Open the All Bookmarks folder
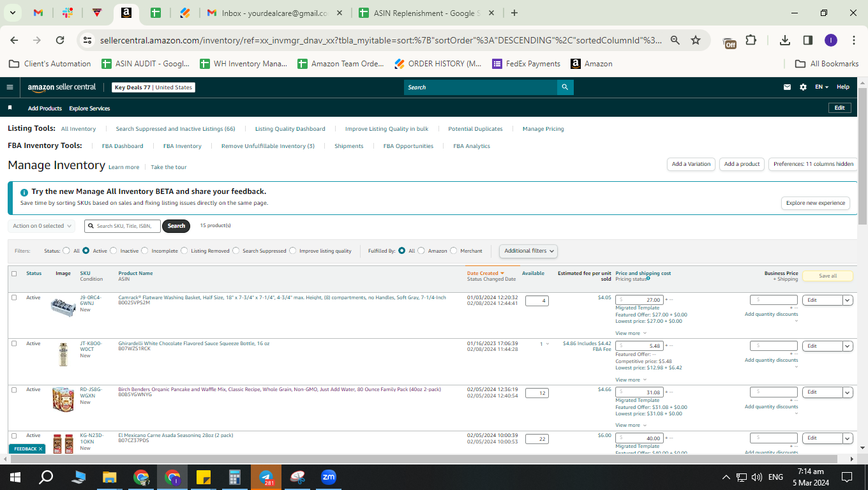Screen dimensions: 868x490 coord(827,64)
